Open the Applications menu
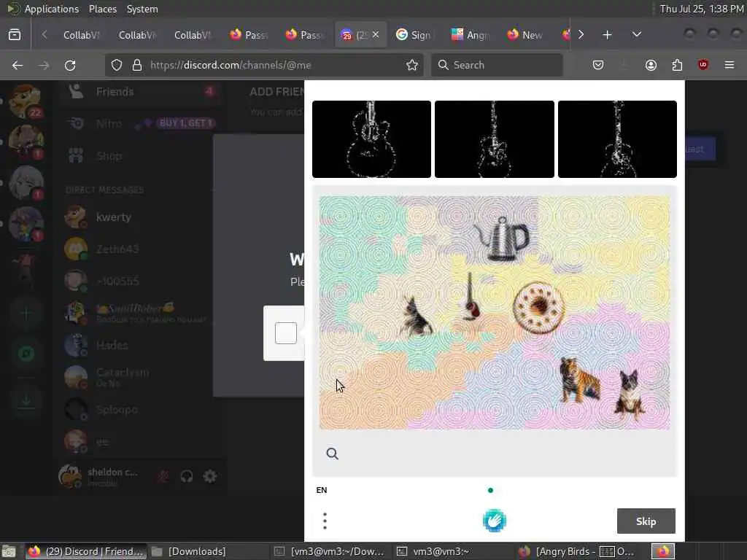Screen dimensions: 747x560 coord(52,9)
